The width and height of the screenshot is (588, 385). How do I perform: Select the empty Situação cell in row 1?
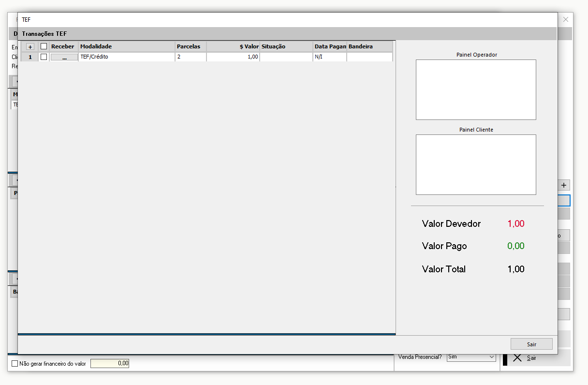pyautogui.click(x=286, y=57)
